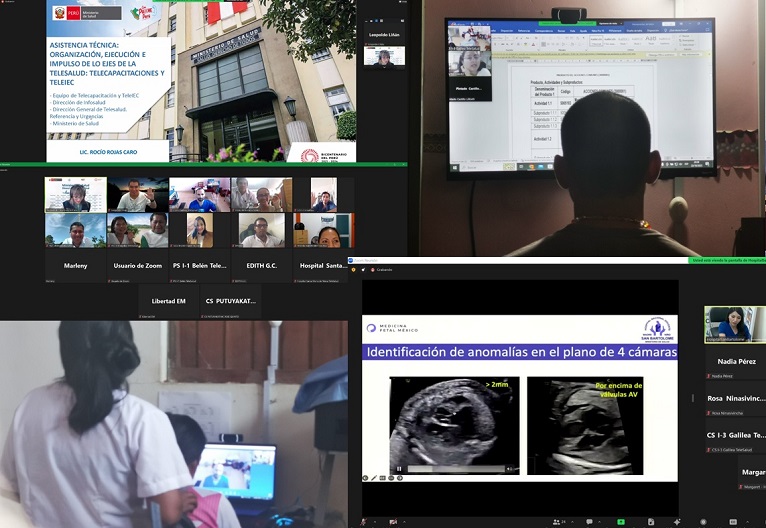Click green 'Usted está viendo la pantalla' banner
766x528 pixels.
click(728, 261)
